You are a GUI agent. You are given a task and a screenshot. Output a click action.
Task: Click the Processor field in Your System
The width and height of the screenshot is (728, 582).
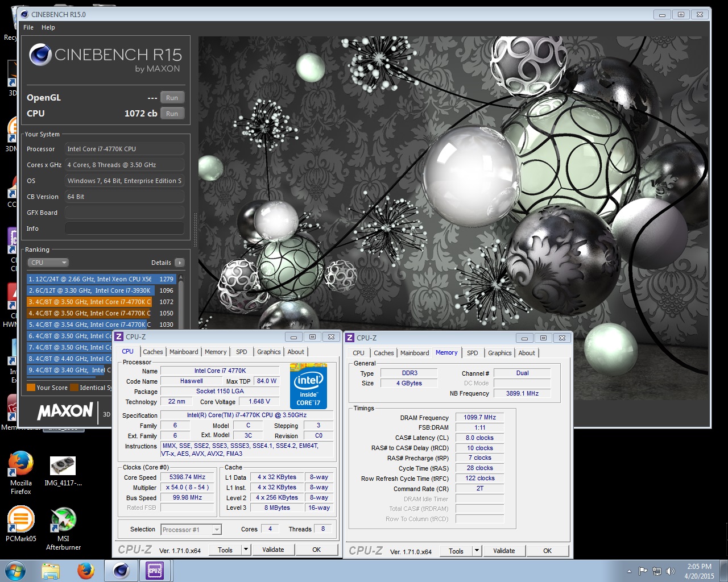[x=124, y=149]
